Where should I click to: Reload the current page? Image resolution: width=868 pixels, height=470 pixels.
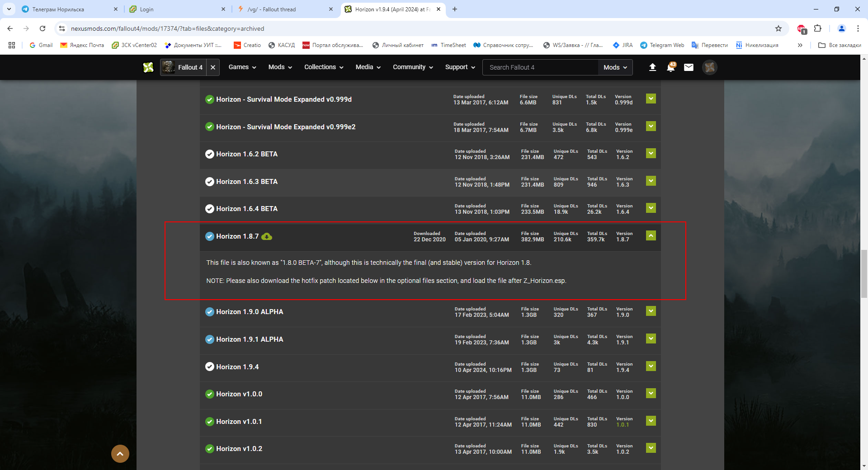tap(42, 28)
